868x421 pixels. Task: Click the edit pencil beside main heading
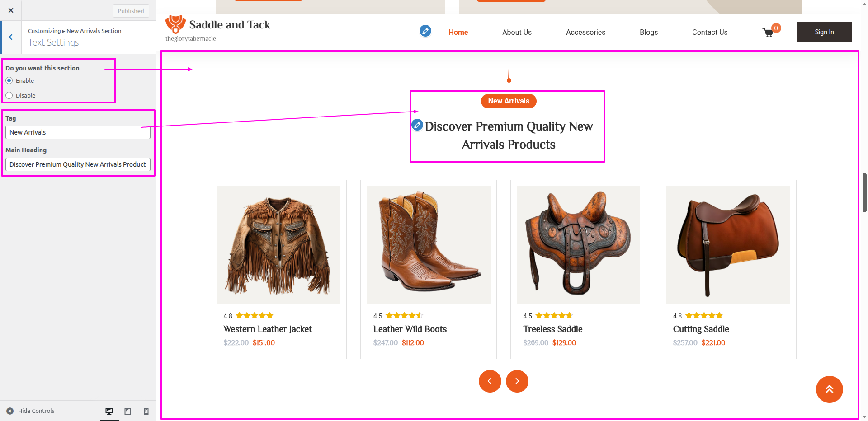(417, 125)
